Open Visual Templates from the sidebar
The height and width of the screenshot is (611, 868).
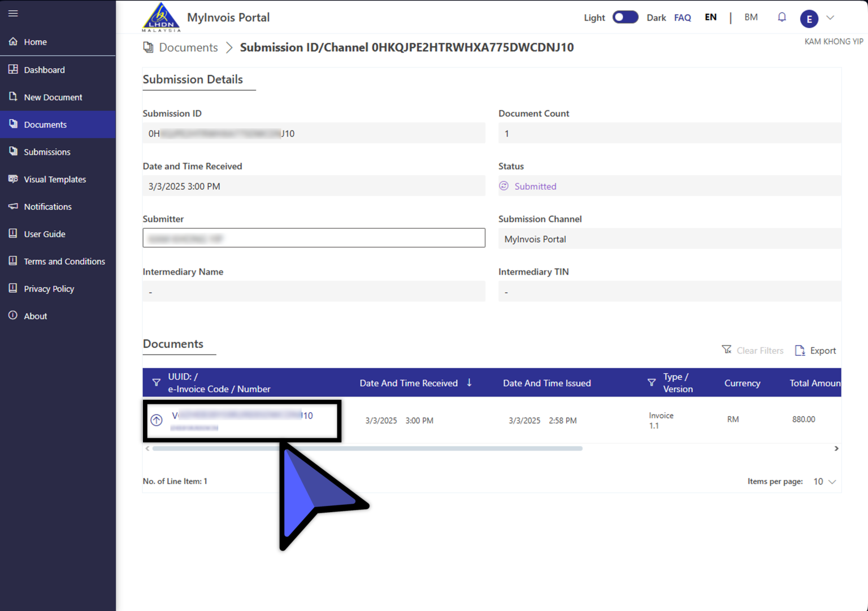point(55,179)
